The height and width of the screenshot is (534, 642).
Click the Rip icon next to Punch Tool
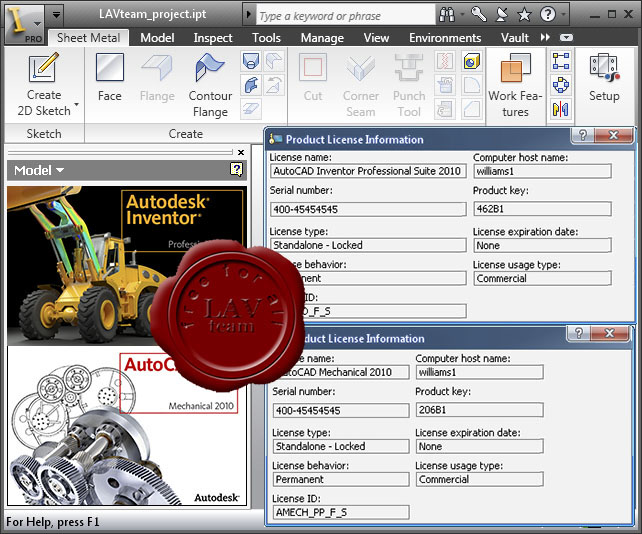445,61
